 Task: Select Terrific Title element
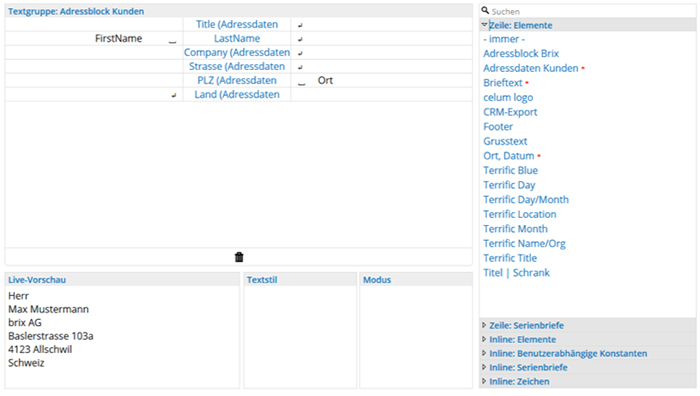tap(510, 258)
